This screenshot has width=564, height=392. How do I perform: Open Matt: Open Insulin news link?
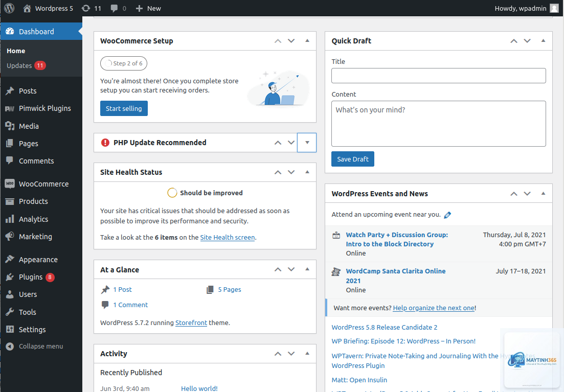(x=359, y=380)
